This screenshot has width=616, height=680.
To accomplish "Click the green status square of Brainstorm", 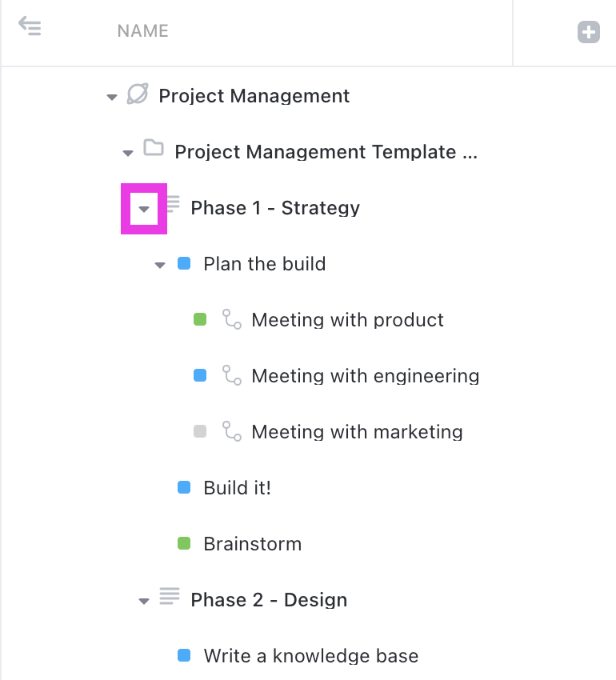I will point(184,544).
